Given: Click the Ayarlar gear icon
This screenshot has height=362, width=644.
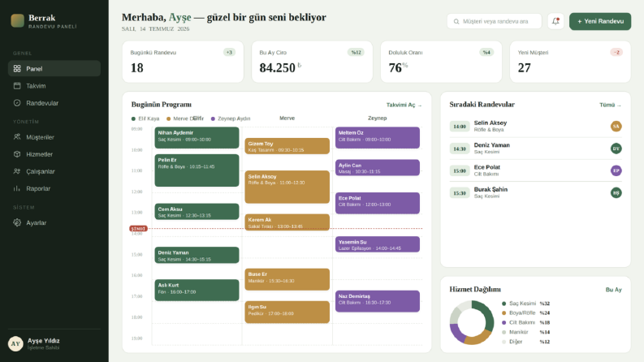Looking at the screenshot, I should click(x=17, y=223).
